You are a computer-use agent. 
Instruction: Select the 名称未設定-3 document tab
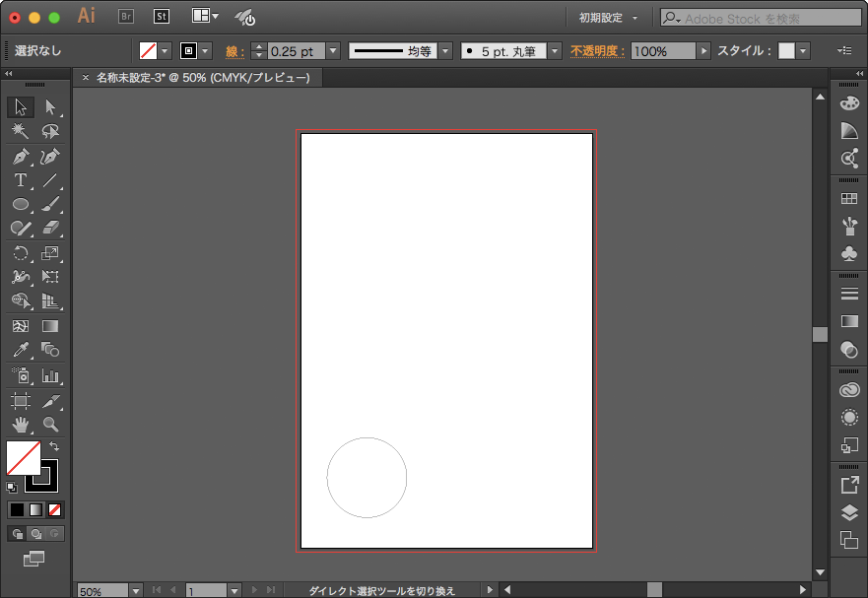(203, 78)
